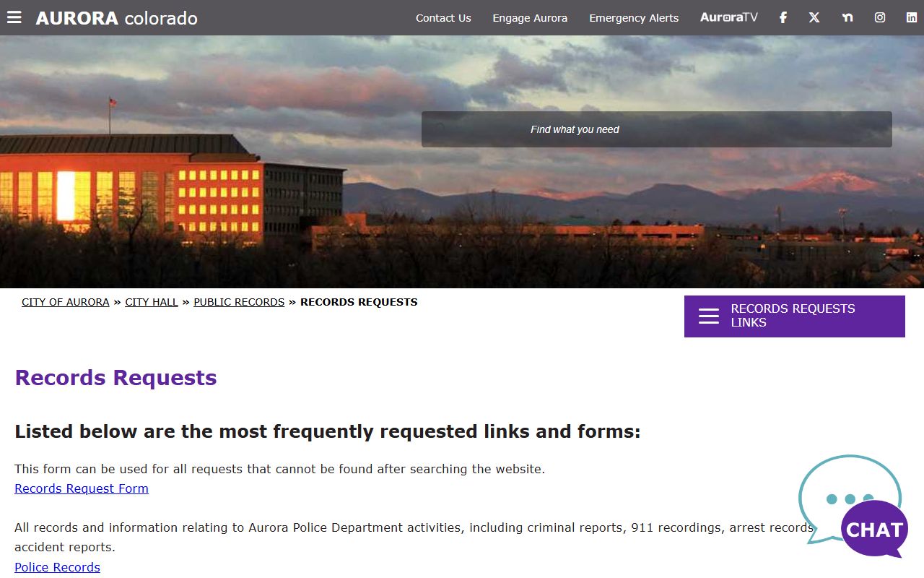This screenshot has width=924, height=578.
Task: Open the Nextdoor icon
Action: click(x=847, y=17)
